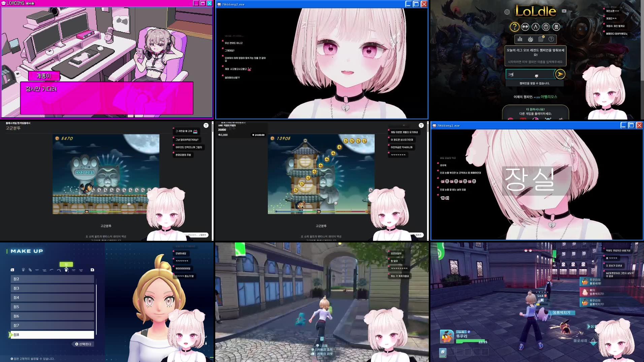Open the settings gear in LoLdle
Screen dimensions: 644x362
[x=507, y=12]
